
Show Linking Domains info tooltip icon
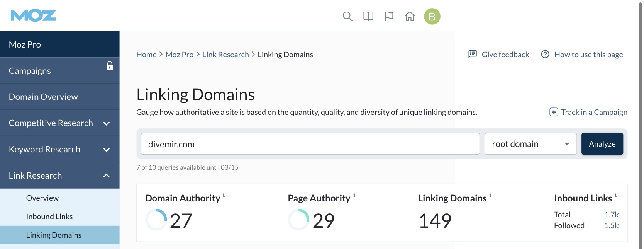490,195
